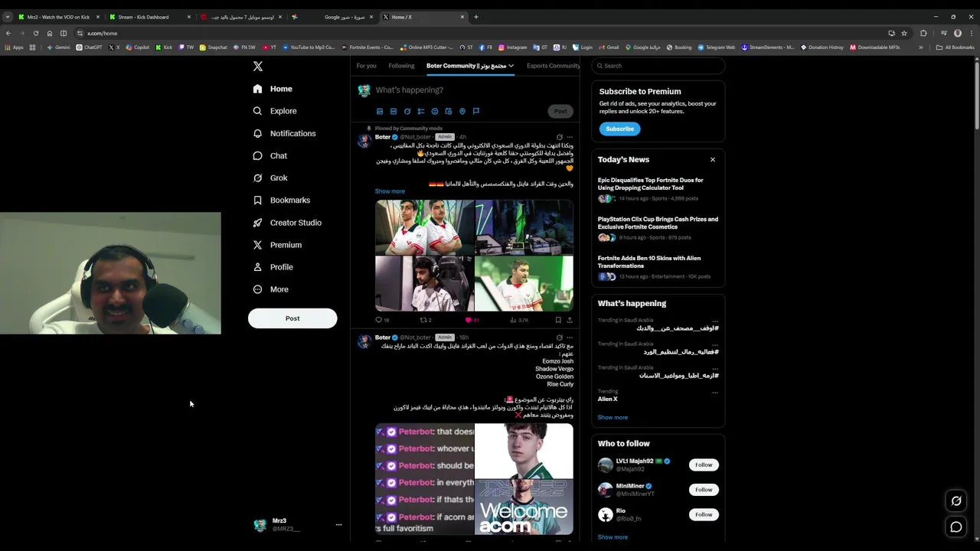The height and width of the screenshot is (551, 980).
Task: Show more under Who to follow
Action: coord(612,537)
